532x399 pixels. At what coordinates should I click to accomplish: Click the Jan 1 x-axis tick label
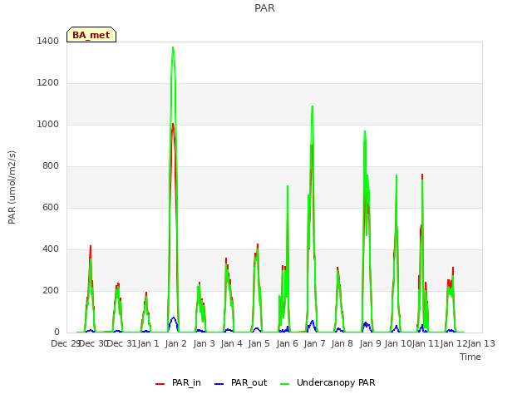pos(148,343)
